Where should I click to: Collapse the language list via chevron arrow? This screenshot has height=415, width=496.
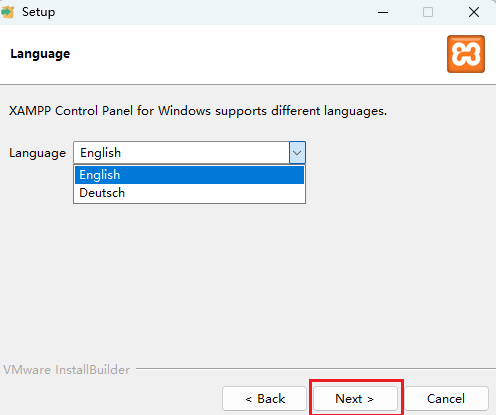(x=297, y=153)
